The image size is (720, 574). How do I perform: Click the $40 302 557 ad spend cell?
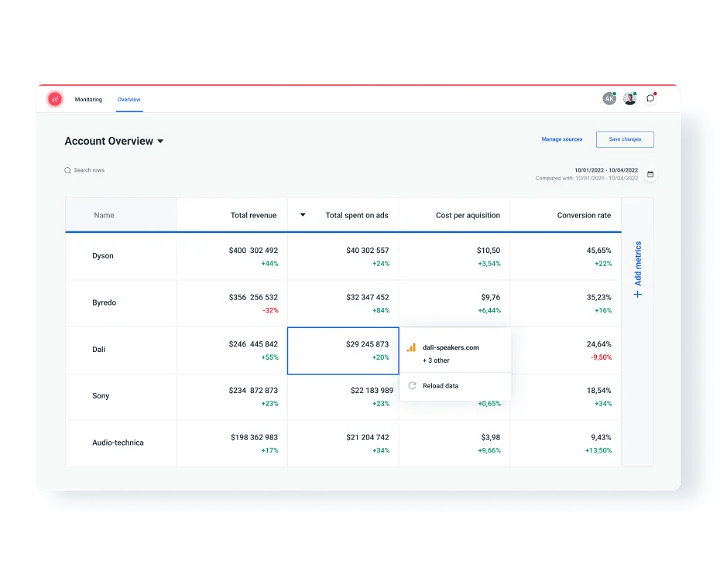click(343, 256)
